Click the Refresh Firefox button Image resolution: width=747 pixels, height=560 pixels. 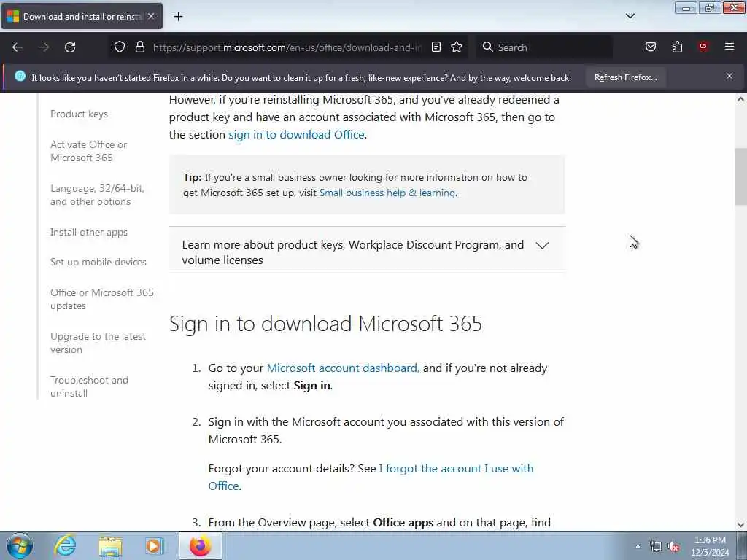625,77
